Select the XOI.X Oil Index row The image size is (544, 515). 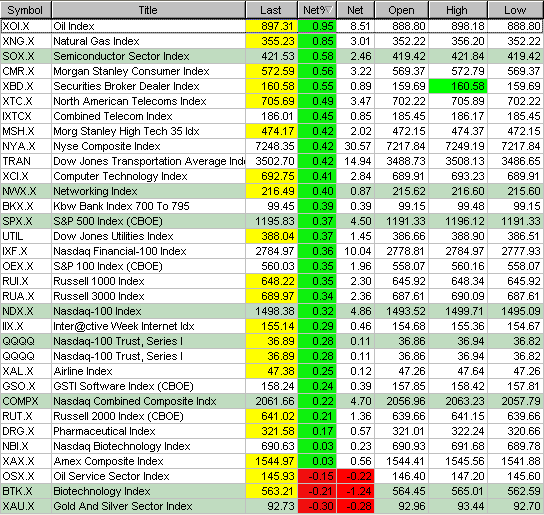272,26
